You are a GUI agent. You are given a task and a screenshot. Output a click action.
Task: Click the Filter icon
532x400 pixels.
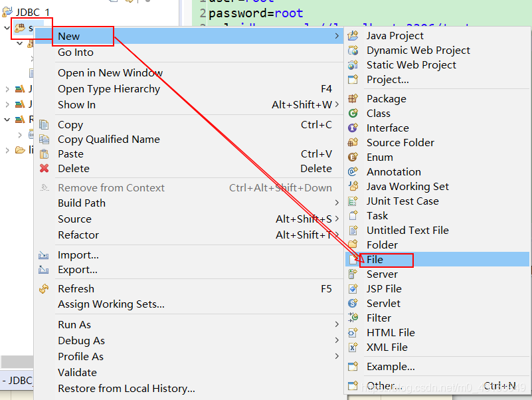[x=353, y=318]
